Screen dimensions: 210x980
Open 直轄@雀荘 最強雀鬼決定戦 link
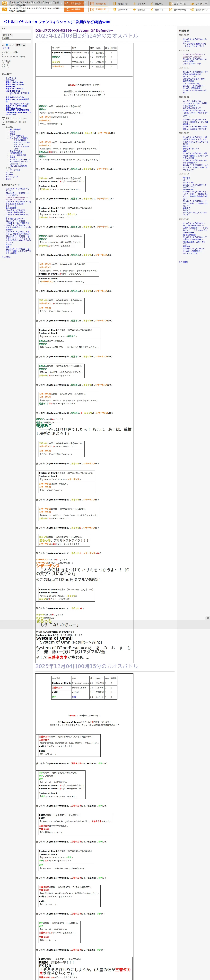(17, 110)
